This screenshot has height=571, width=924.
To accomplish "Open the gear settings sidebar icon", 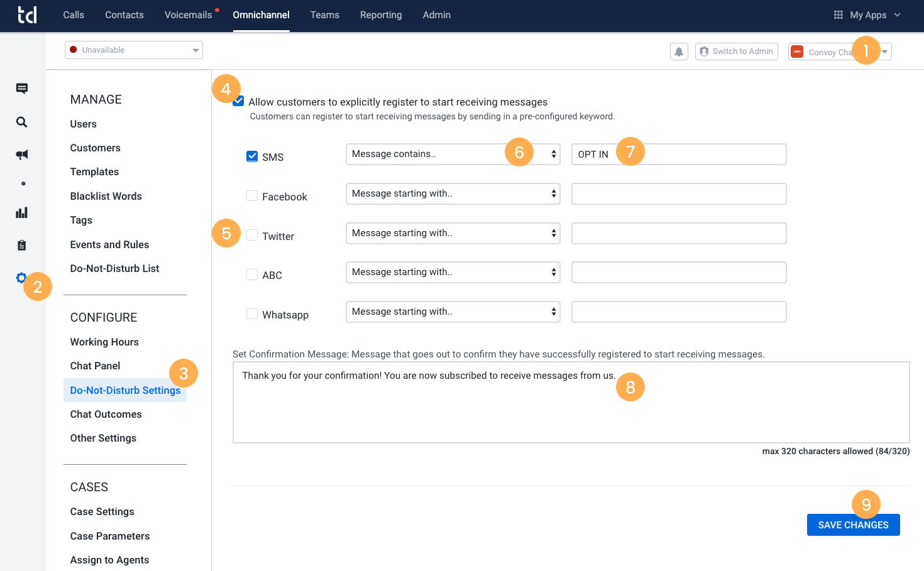I will click(x=21, y=278).
